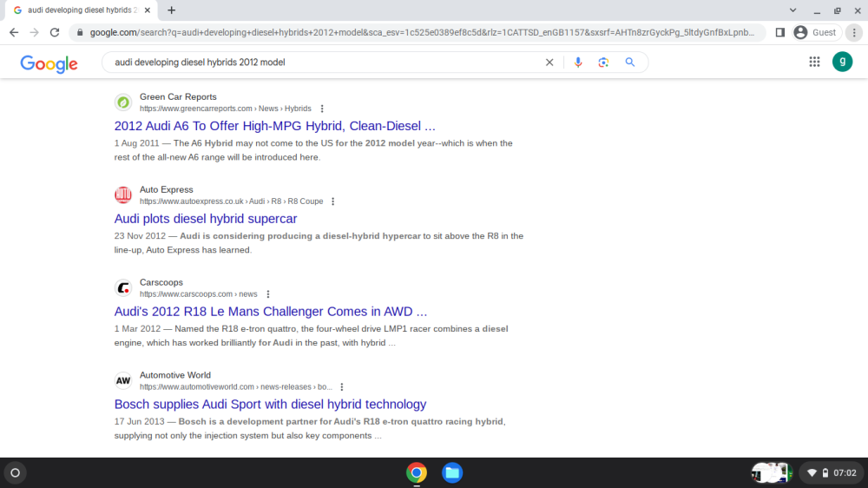Close the audi developing diesel hybrids tab

coord(148,10)
